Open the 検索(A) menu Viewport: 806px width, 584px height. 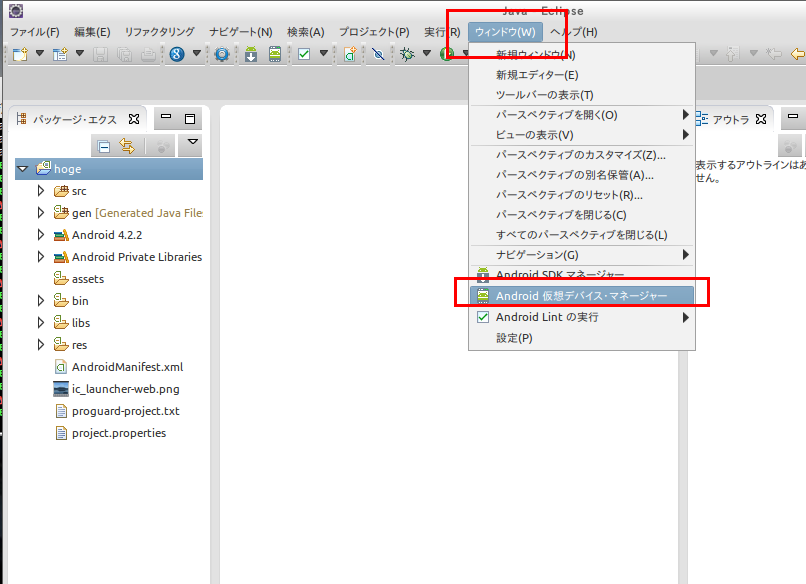[306, 32]
